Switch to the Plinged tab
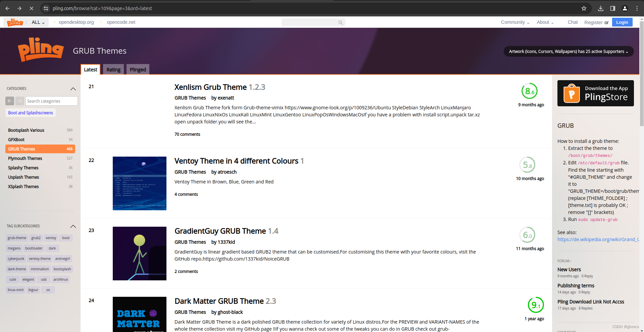This screenshot has height=332, width=644. pos(138,69)
